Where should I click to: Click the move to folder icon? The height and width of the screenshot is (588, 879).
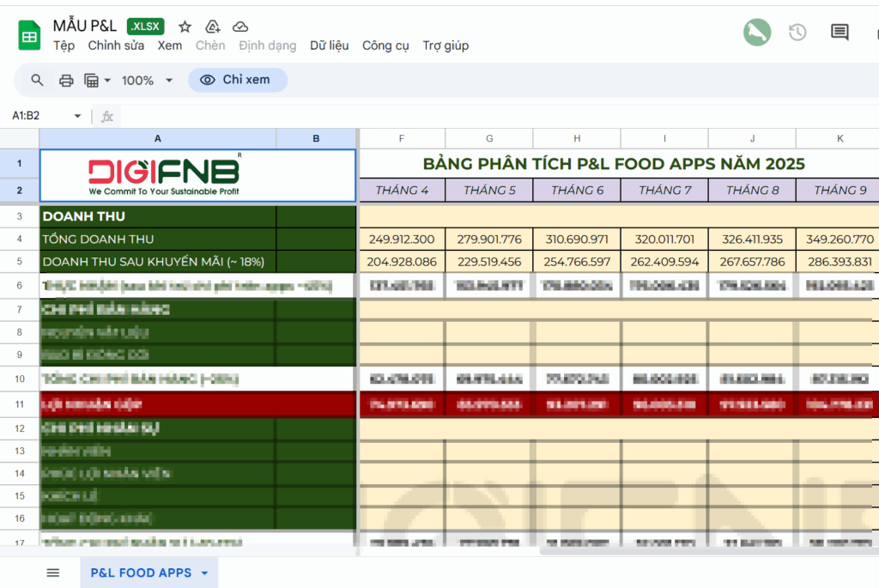(213, 27)
